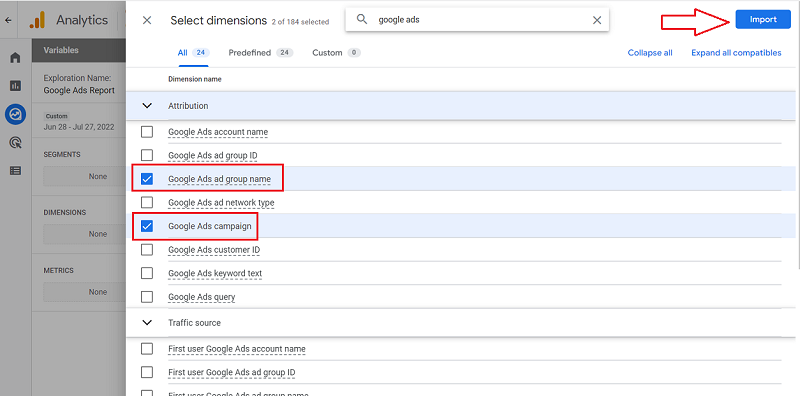
Task: Uncheck Google Ads ad group name checkbox
Action: (x=147, y=179)
